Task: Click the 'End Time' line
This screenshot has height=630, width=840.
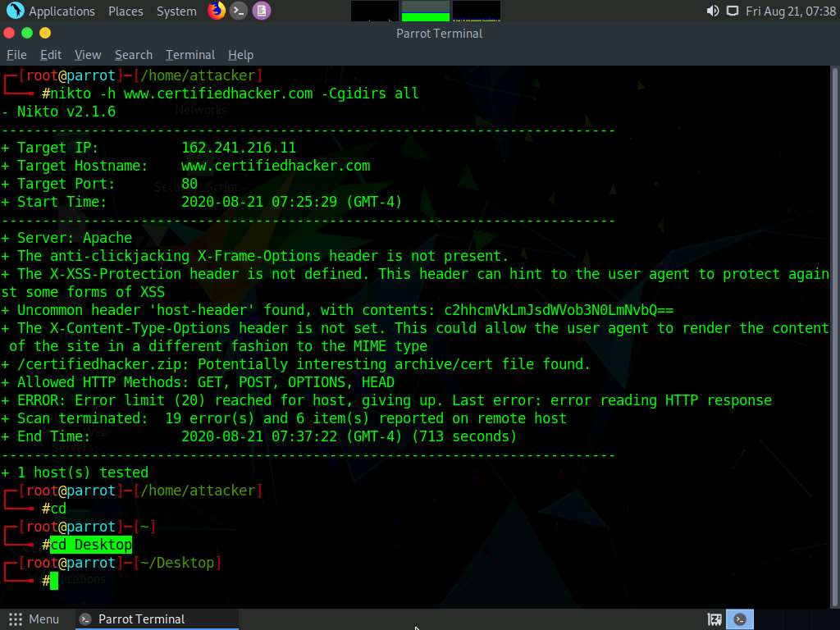Action: (x=259, y=436)
